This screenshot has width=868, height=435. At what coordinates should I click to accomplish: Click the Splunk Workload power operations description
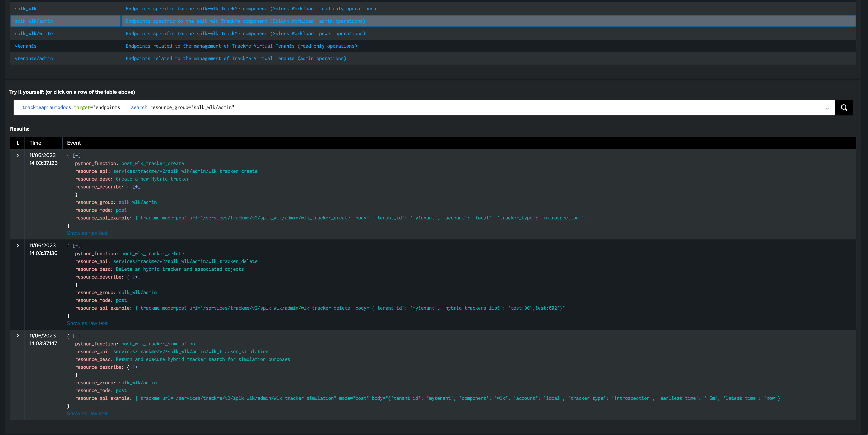pos(245,34)
